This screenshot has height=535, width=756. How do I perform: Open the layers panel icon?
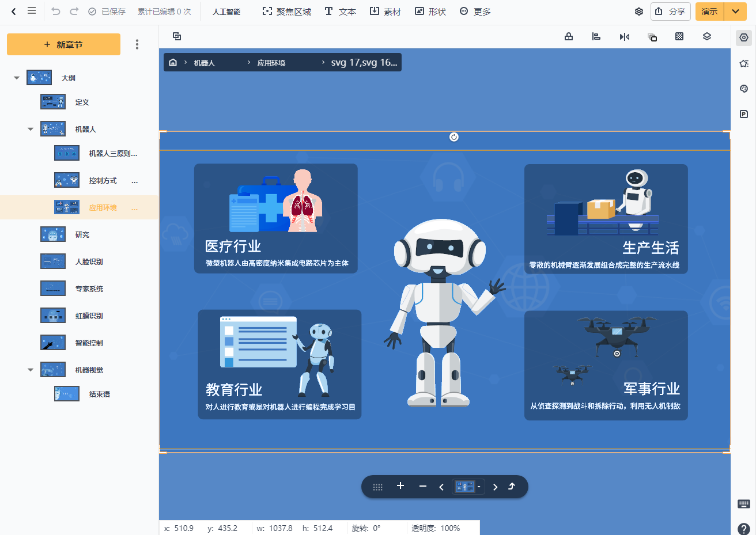tap(707, 36)
